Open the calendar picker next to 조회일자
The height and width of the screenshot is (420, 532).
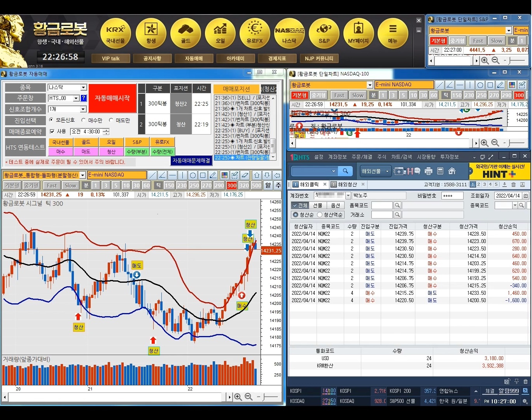pos(526,196)
